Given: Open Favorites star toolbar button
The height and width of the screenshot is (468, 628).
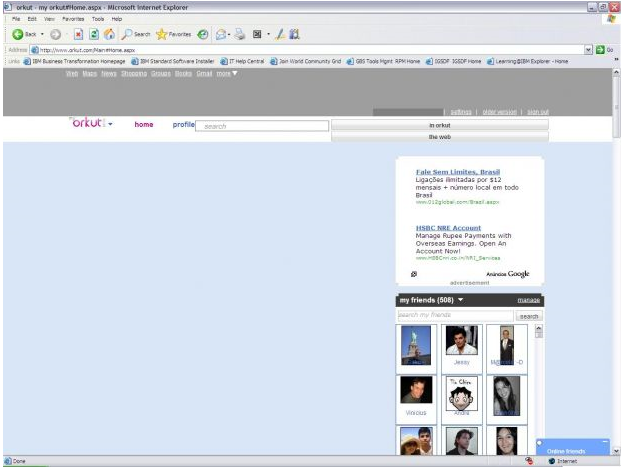Looking at the screenshot, I should click(x=174, y=34).
